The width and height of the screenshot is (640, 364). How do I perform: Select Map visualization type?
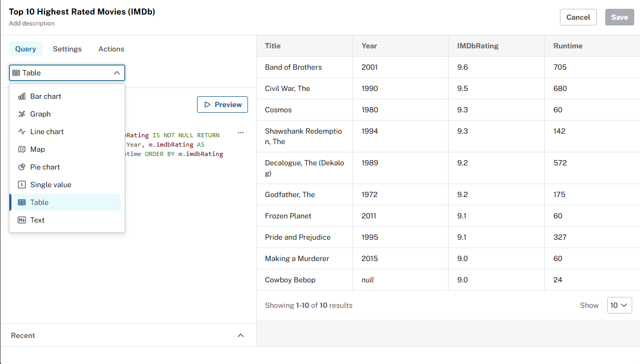pyautogui.click(x=67, y=149)
